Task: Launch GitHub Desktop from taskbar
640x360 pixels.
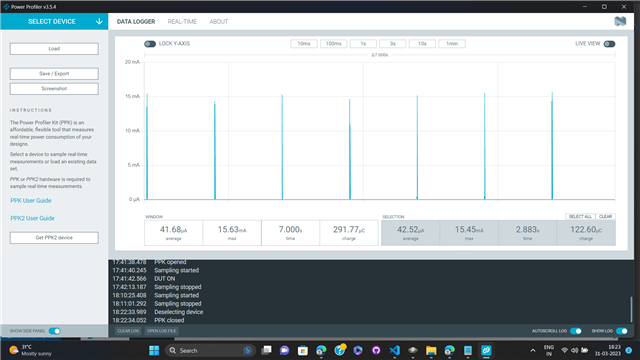Action: [376, 351]
